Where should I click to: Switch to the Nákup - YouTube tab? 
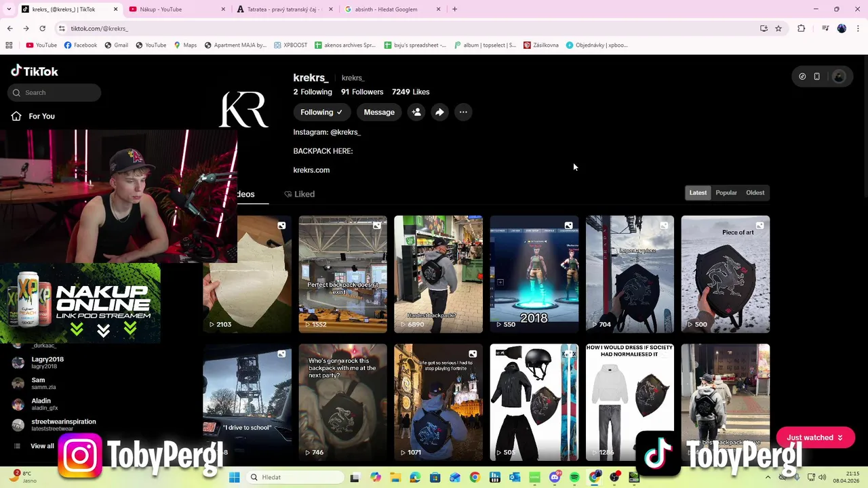[178, 9]
